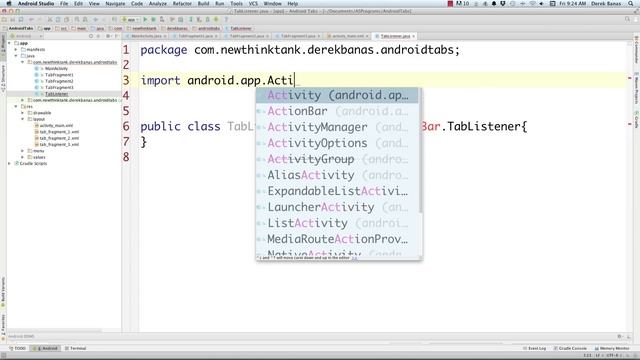The width and height of the screenshot is (640, 360).
Task: Expand the manifests folder
Action: click(16, 49)
